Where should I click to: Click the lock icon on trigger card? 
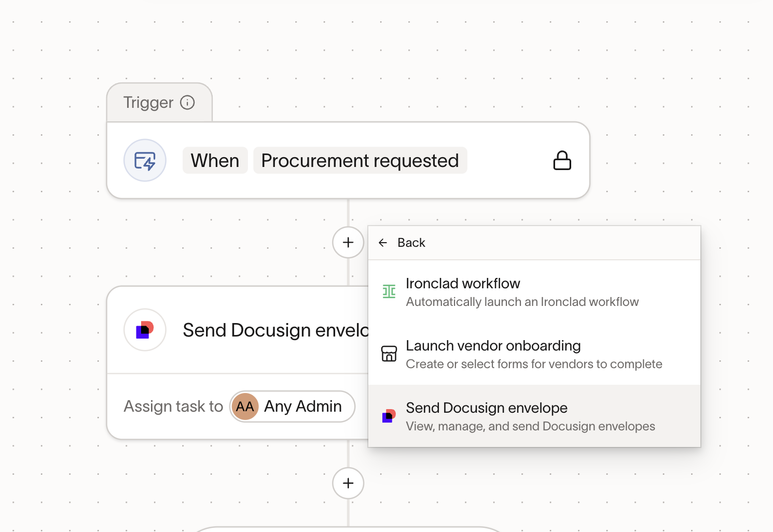point(562,161)
